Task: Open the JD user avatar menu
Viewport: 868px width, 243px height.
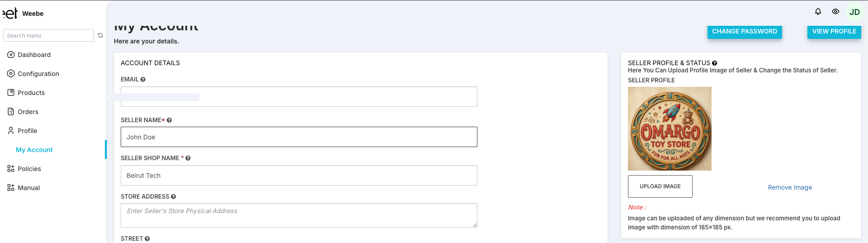Action: [854, 12]
